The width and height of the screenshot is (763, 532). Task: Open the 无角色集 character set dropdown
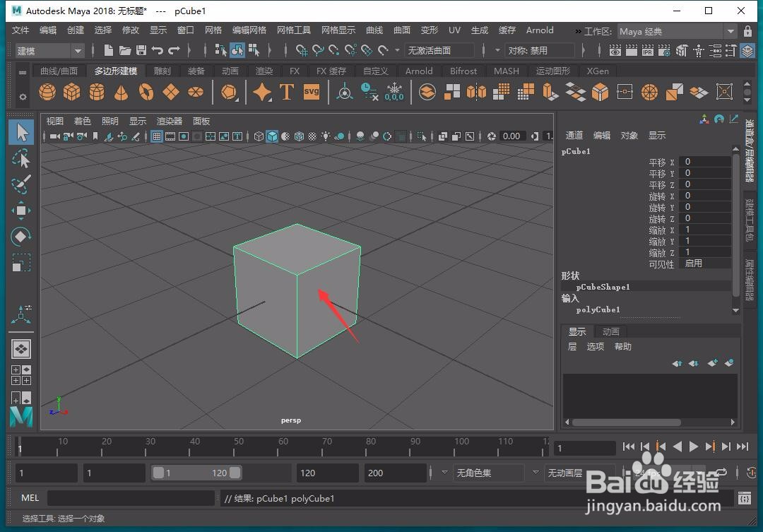click(489, 473)
